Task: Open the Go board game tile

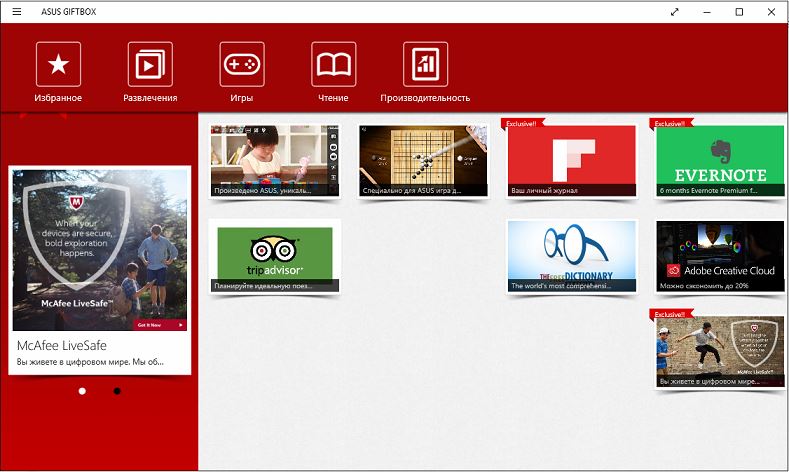Action: [423, 161]
